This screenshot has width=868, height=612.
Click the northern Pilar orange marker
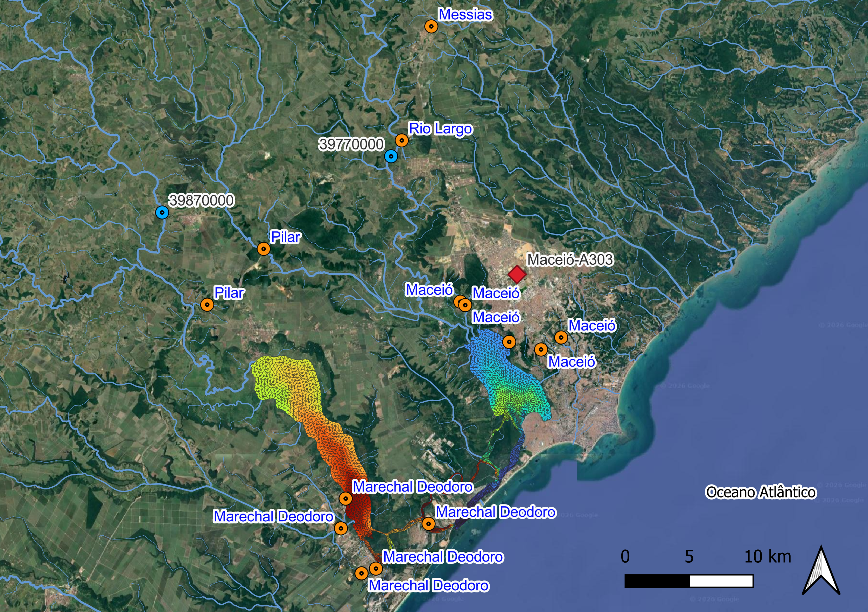264,249
